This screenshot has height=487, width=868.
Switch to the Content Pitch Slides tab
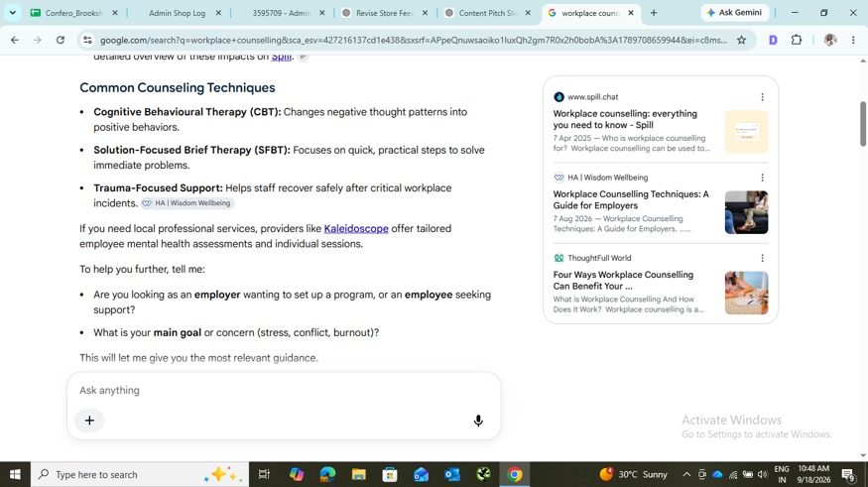[487, 12]
